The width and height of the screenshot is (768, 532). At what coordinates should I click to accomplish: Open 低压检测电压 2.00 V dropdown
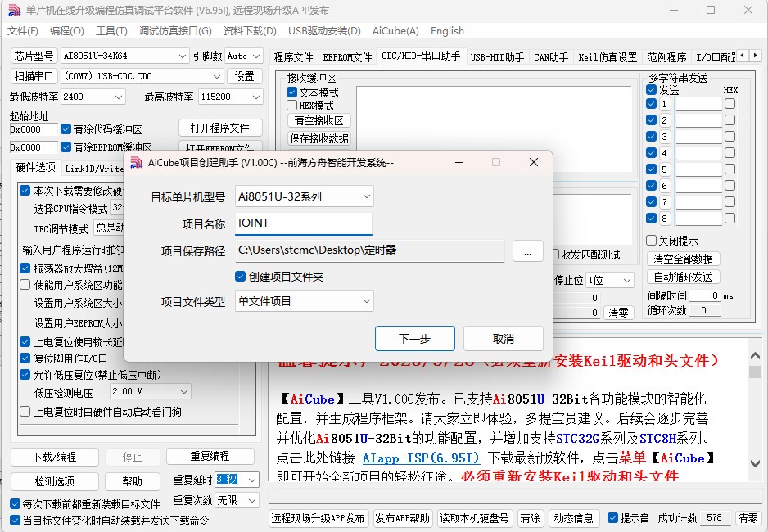(151, 391)
